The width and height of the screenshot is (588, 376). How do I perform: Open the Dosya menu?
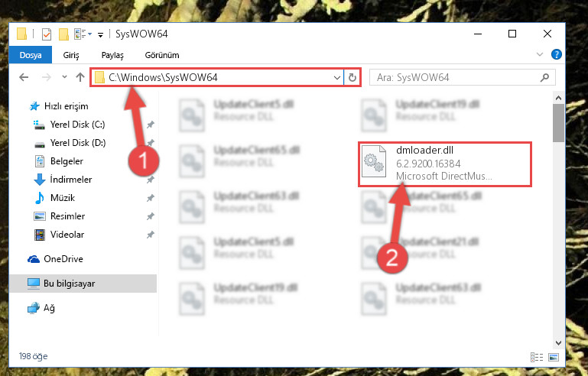point(31,55)
